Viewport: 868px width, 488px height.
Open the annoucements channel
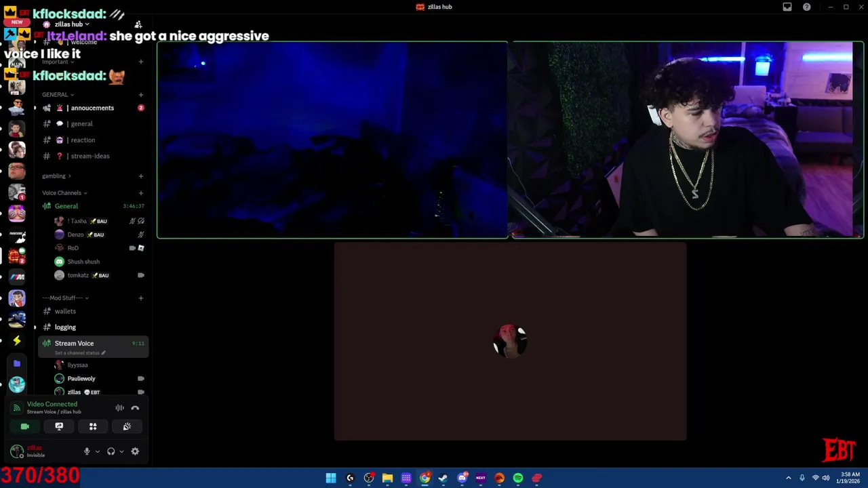coord(93,108)
